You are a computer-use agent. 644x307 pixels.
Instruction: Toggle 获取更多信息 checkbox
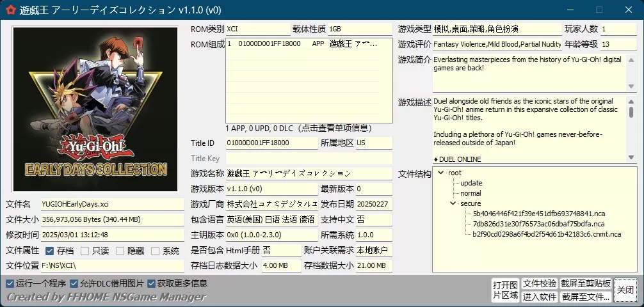152,283
